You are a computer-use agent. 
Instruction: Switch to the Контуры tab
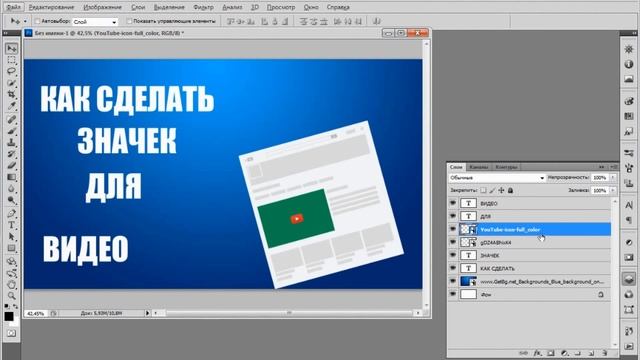506,167
